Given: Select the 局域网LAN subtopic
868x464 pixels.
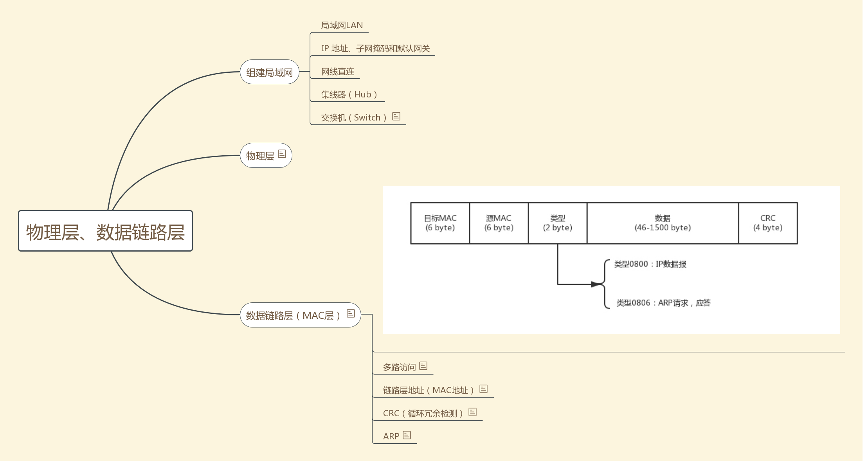Looking at the screenshot, I should pyautogui.click(x=342, y=25).
